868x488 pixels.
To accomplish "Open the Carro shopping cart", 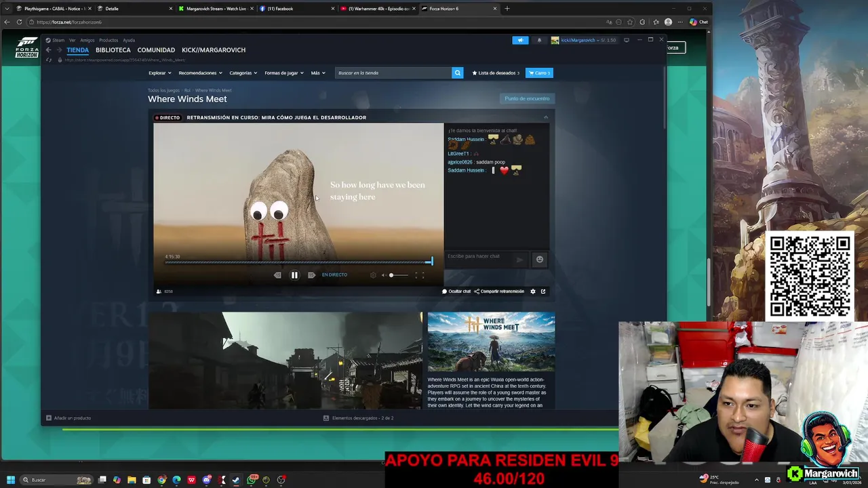I will 540,73.
